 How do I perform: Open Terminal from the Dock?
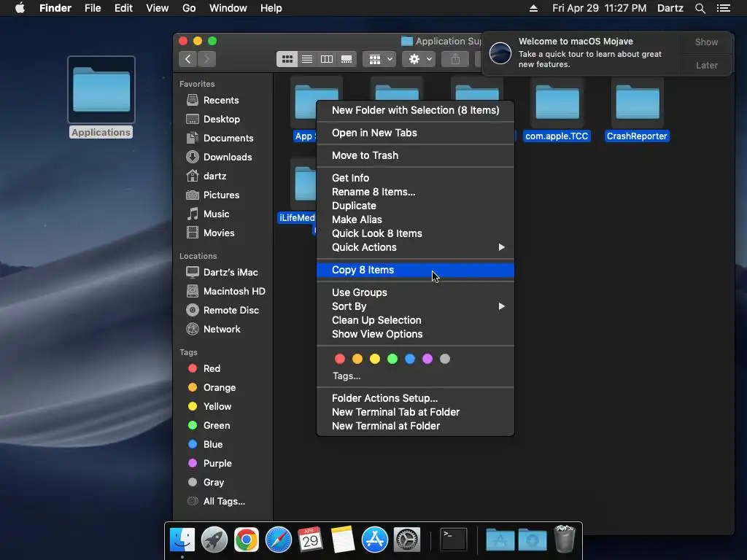point(453,540)
